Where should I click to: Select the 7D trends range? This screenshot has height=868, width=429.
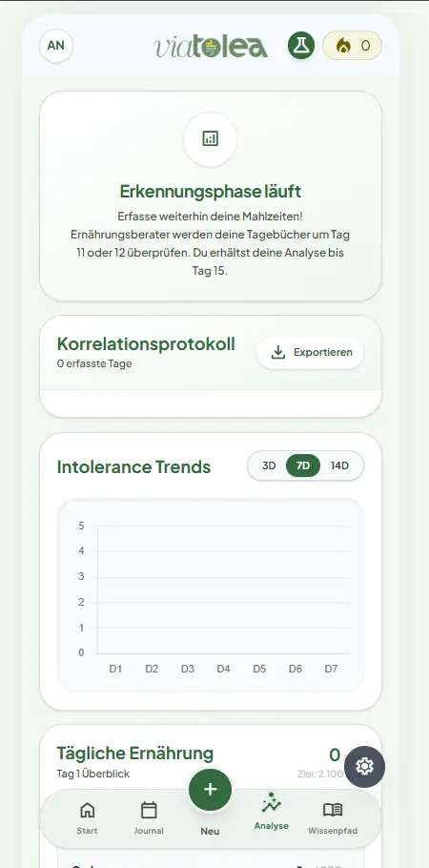tap(303, 465)
